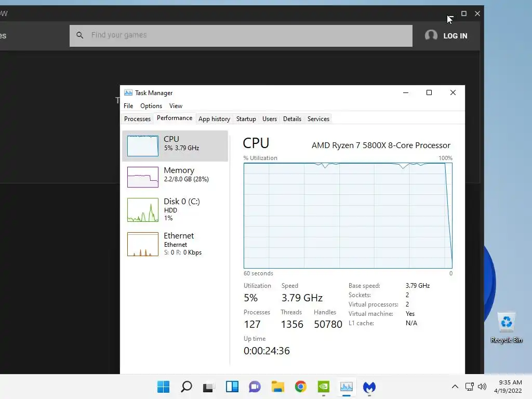The height and width of the screenshot is (399, 532).
Task: Click LOG IN in the game app
Action: point(455,36)
